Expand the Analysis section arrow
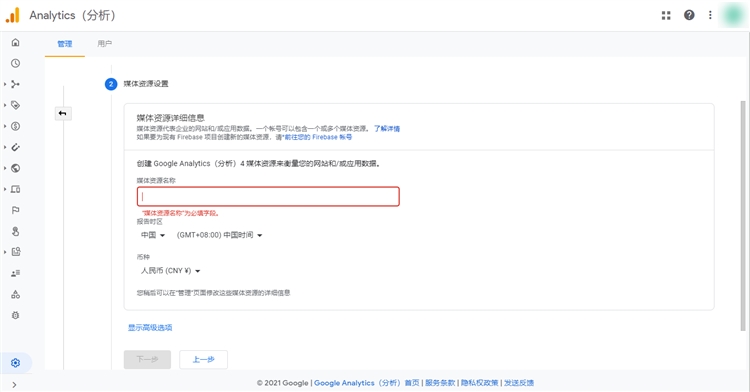Viewport: 750px width, 392px height. point(5,252)
